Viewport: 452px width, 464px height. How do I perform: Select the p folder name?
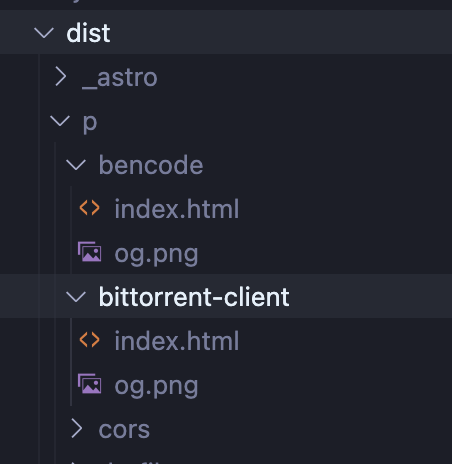(x=90, y=123)
